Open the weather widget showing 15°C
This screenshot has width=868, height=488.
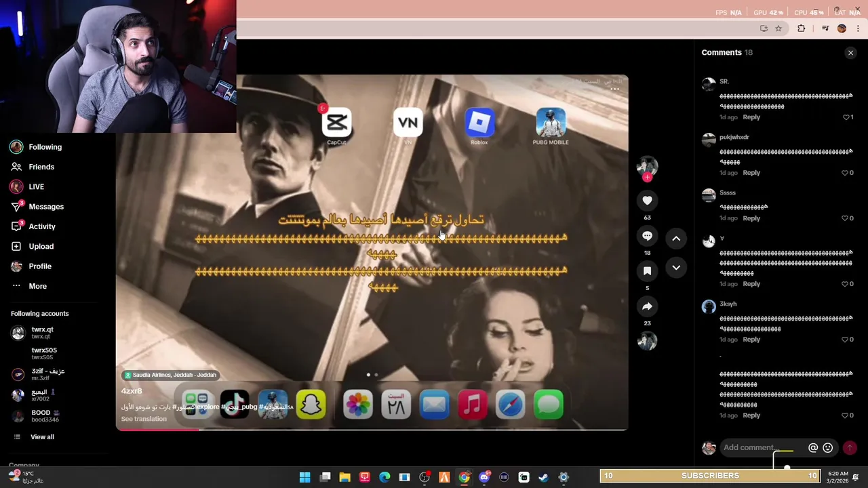coord(27,477)
